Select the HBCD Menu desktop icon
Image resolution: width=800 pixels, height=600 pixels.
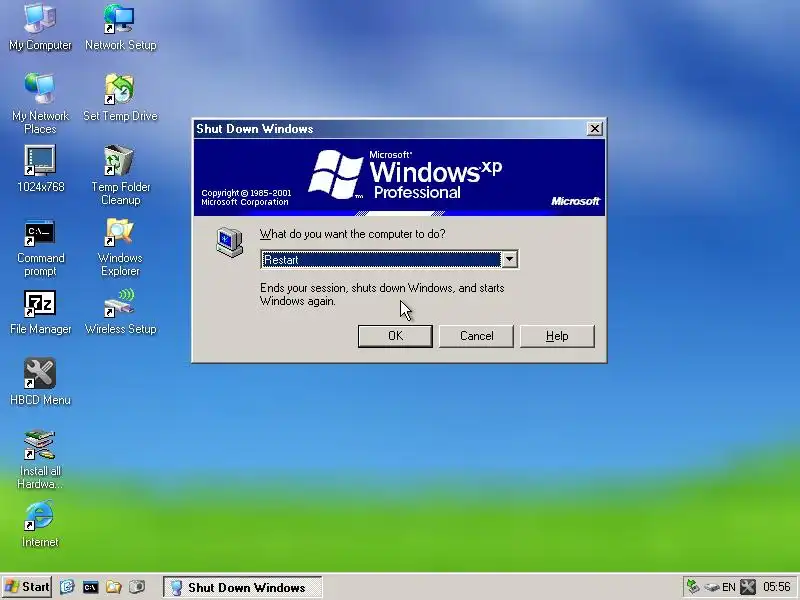pos(40,382)
